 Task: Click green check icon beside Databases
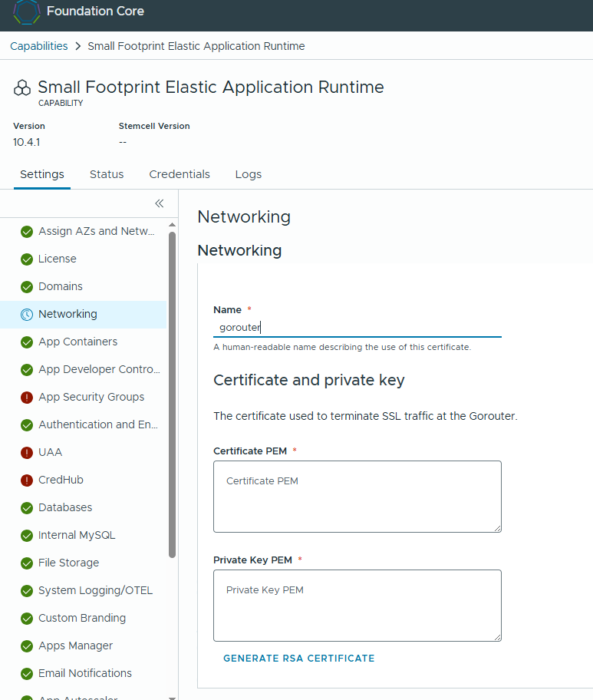click(27, 508)
